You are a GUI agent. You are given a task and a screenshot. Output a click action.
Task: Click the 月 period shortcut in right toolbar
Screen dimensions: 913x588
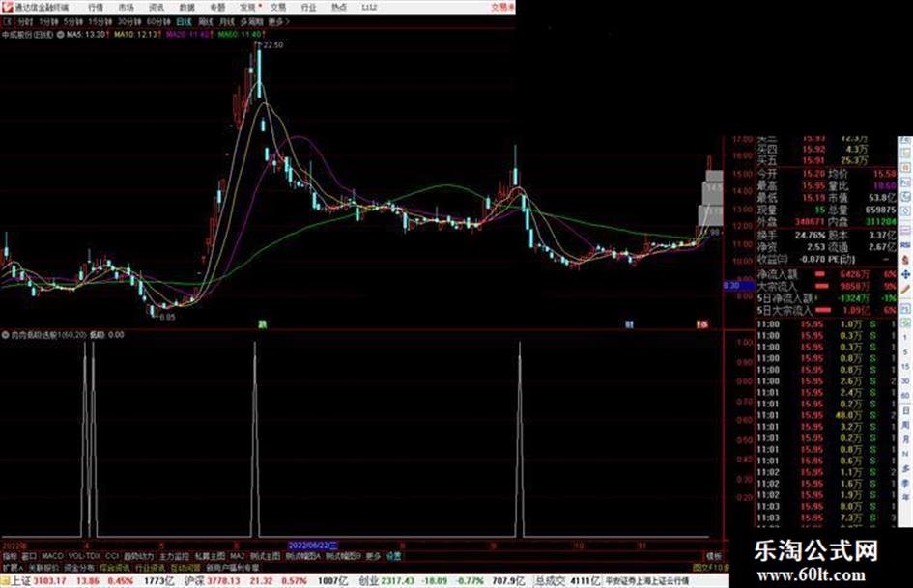click(x=905, y=440)
